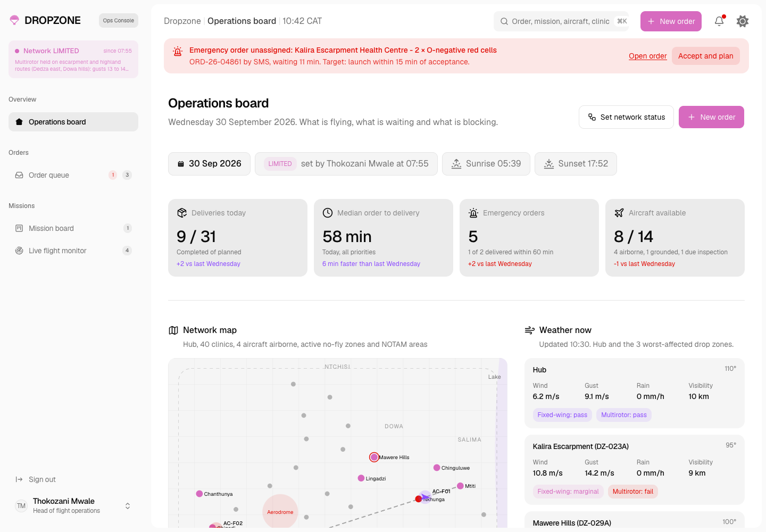Open settings via the gear icon

[x=743, y=21]
